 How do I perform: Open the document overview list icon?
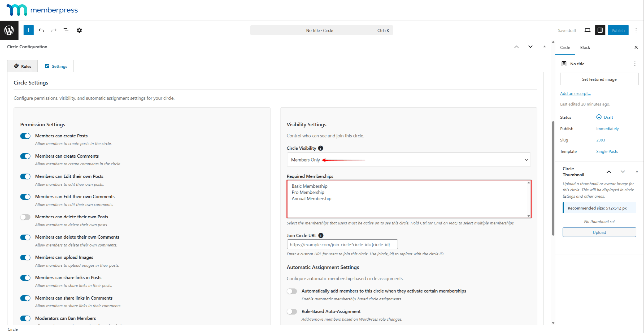point(66,30)
